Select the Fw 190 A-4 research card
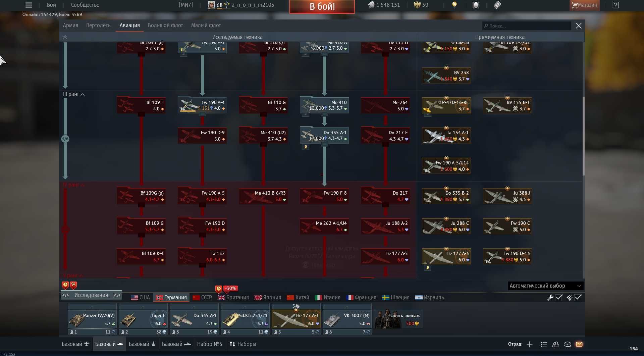The image size is (644, 356). 202,105
